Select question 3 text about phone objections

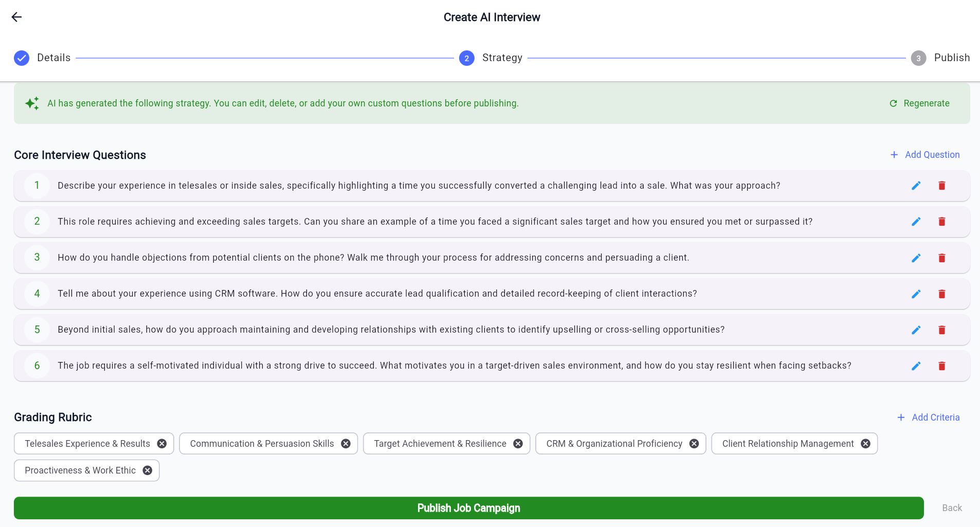point(373,258)
